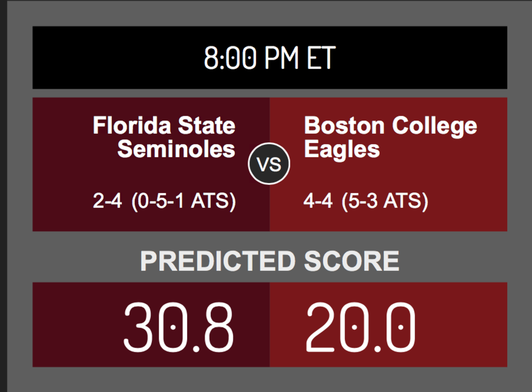The height and width of the screenshot is (392, 532).
Task: Pick the dark maroon Florida State panel
Action: (x=151, y=164)
